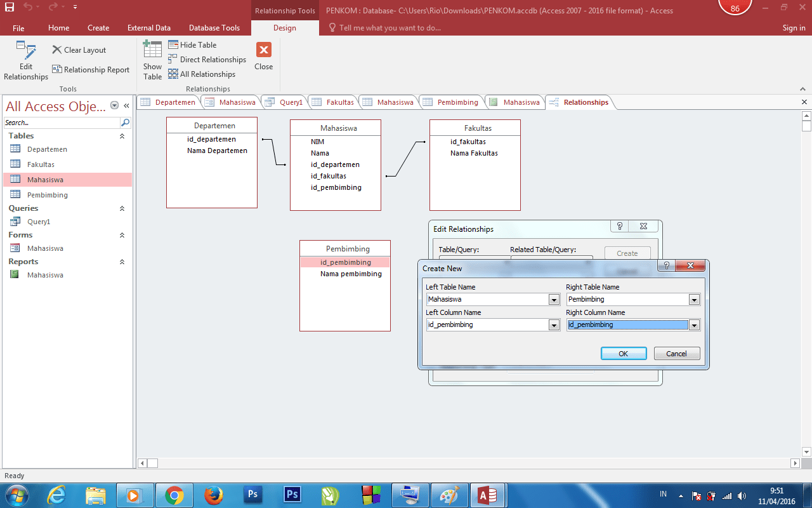Click the vertical scrollbar down arrow
Screen dimensions: 812x508
point(807,452)
